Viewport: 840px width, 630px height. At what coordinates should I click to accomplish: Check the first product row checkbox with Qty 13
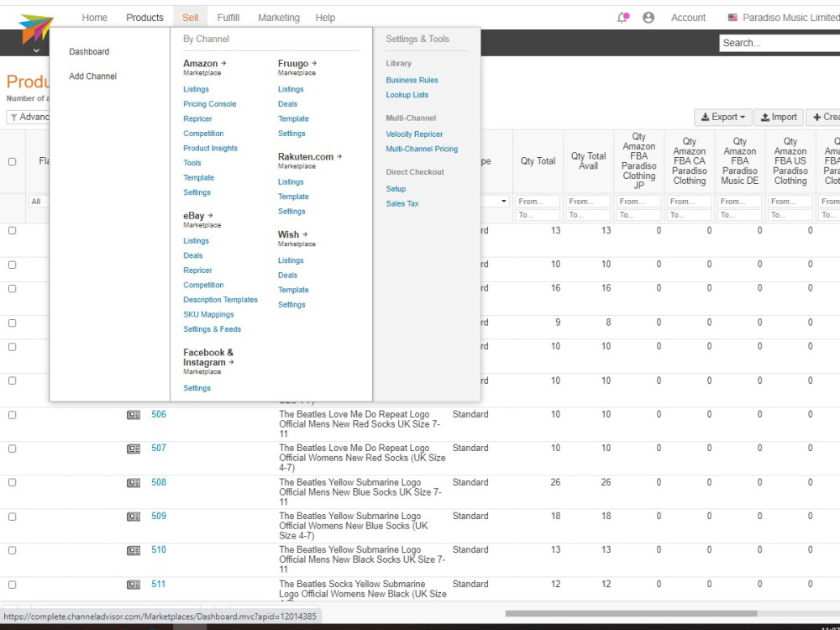click(x=13, y=230)
